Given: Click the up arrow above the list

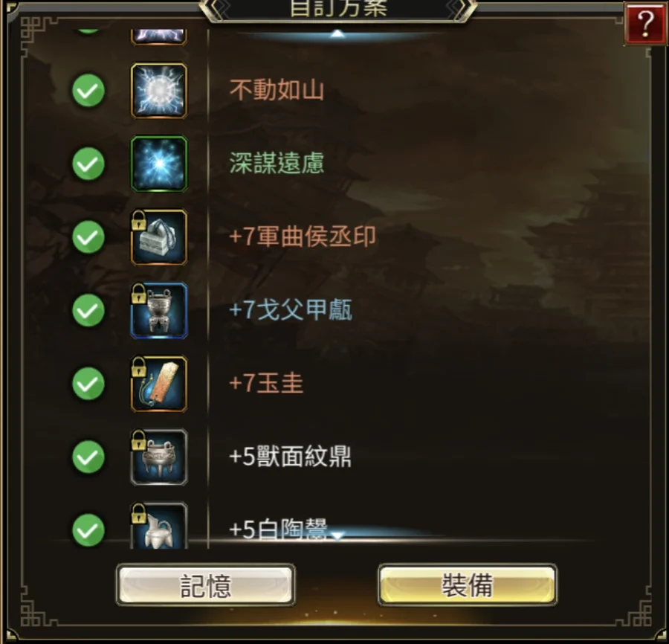Looking at the screenshot, I should pos(337,33).
